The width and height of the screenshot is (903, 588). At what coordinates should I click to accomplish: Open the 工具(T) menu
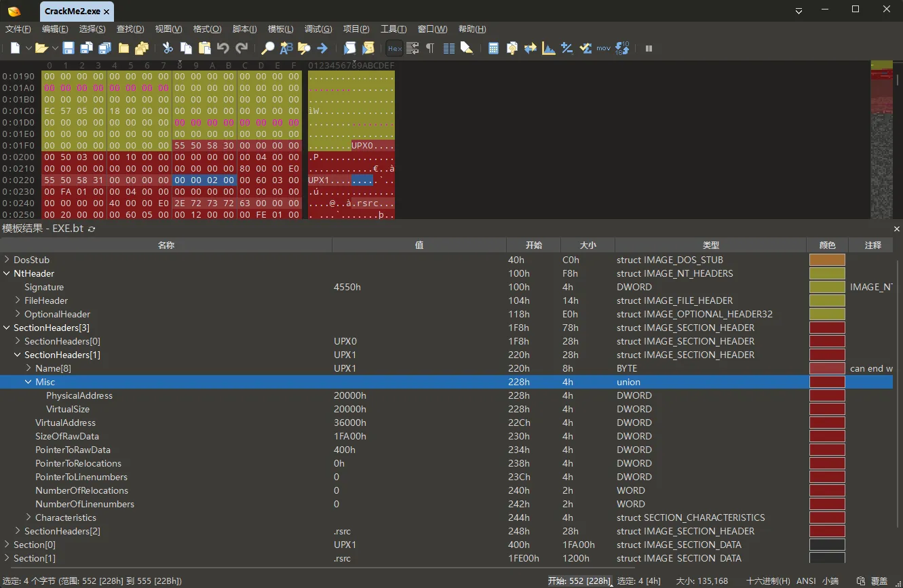pyautogui.click(x=393, y=29)
